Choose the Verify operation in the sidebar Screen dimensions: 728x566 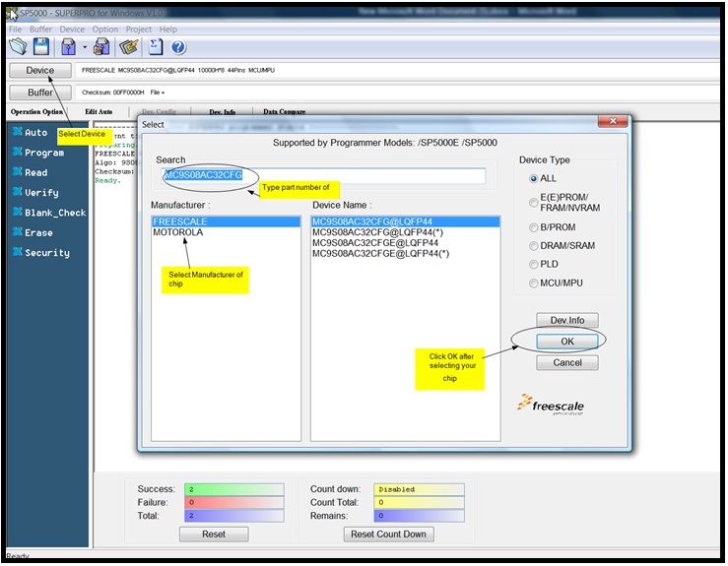(x=41, y=193)
